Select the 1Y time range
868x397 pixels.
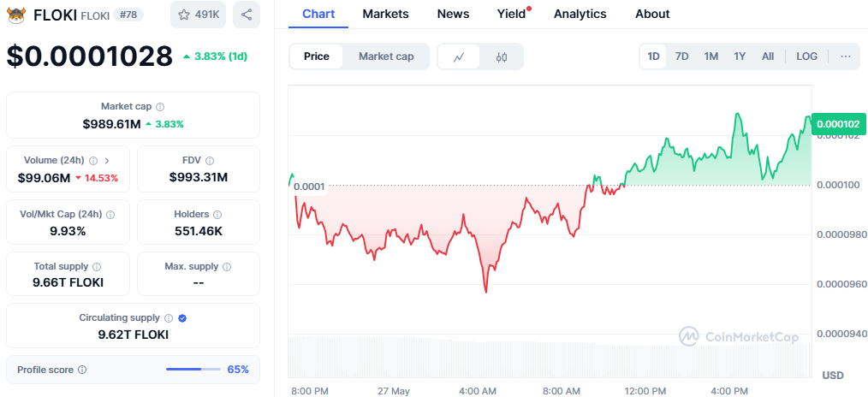click(740, 56)
